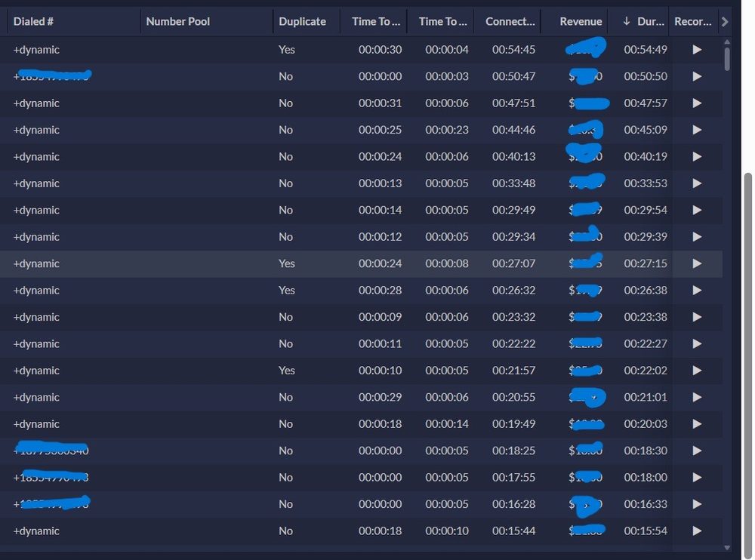
Task: Sort by the Dialed # column
Action: coord(33,22)
